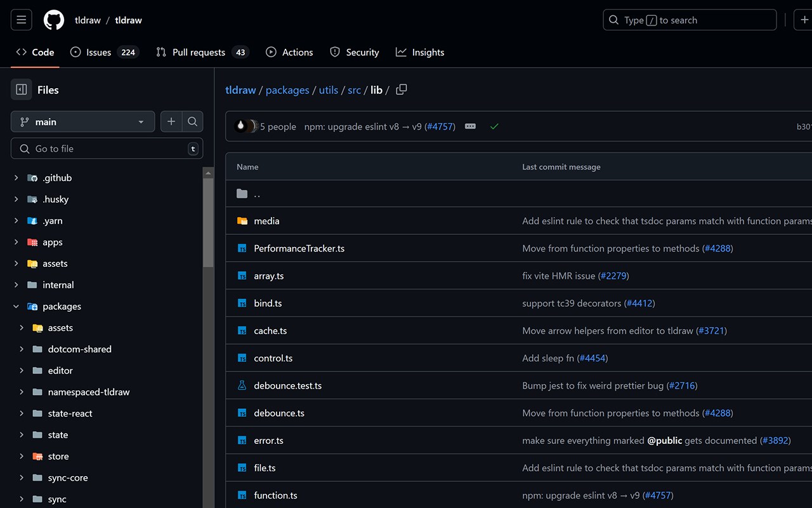This screenshot has height=508, width=812.
Task: Open the hamburger navigation menu
Action: pos(21,20)
